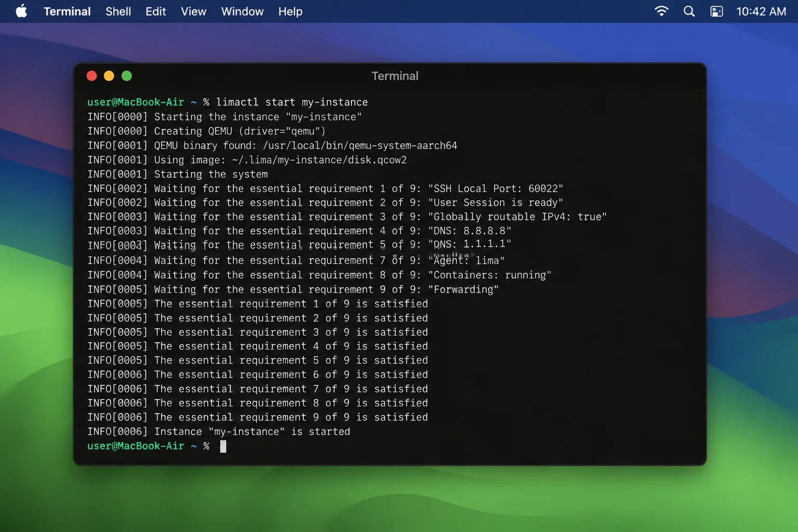Click text '"Forwarding"'
Viewport: 798px width, 532px height.
point(463,289)
